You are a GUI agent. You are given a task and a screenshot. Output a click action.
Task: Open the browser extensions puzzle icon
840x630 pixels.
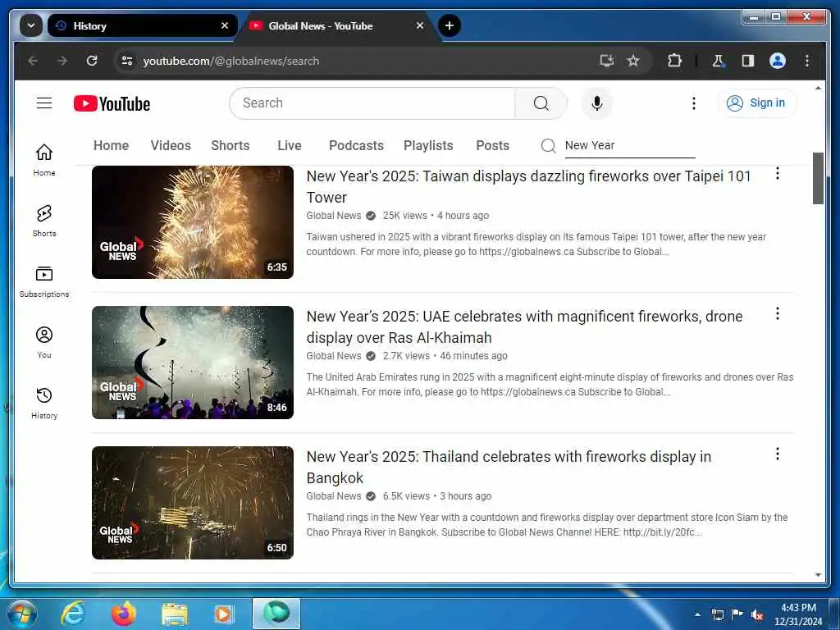pyautogui.click(x=674, y=61)
